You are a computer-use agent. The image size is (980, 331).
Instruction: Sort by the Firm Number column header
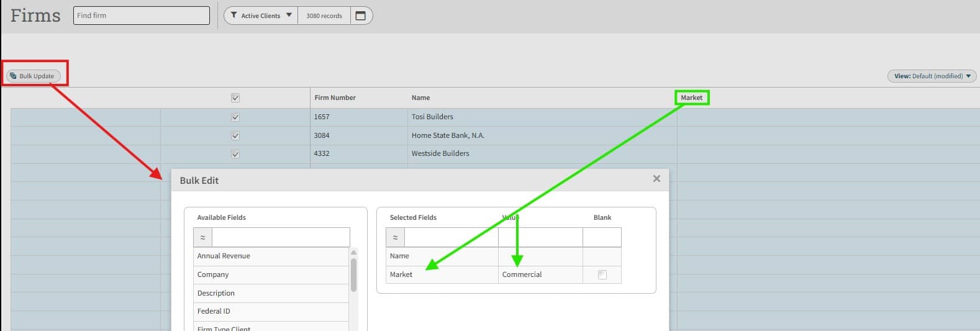pyautogui.click(x=335, y=97)
